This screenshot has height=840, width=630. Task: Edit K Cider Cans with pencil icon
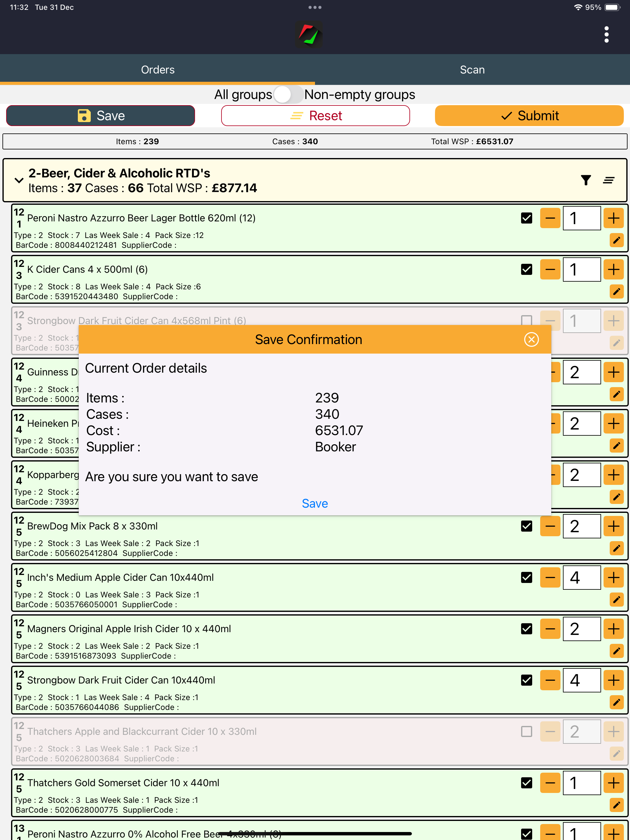pos(616,291)
